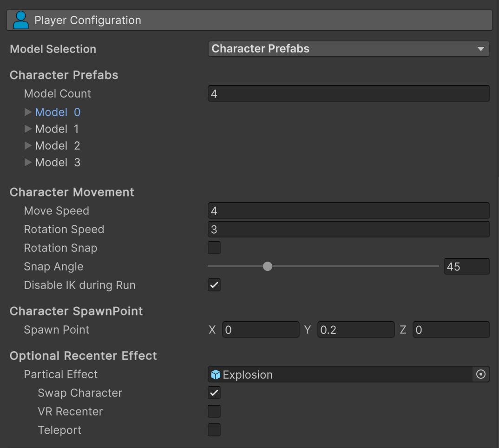Uncheck Disable IK during Run
Viewport: 499px width, 448px height.
click(214, 285)
